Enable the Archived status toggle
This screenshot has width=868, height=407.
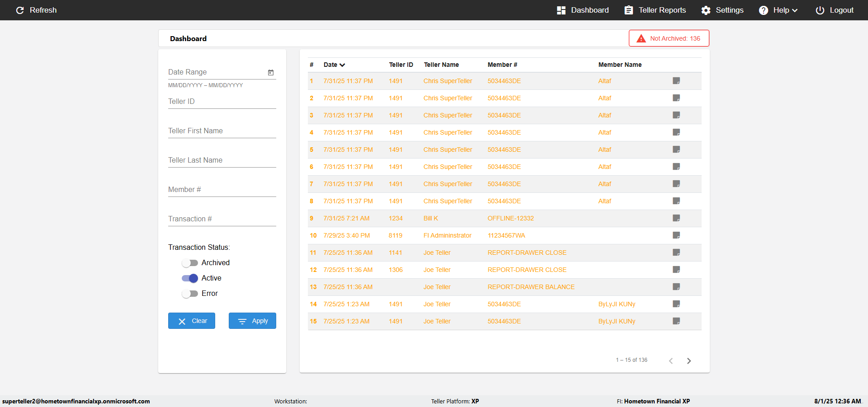coord(190,263)
